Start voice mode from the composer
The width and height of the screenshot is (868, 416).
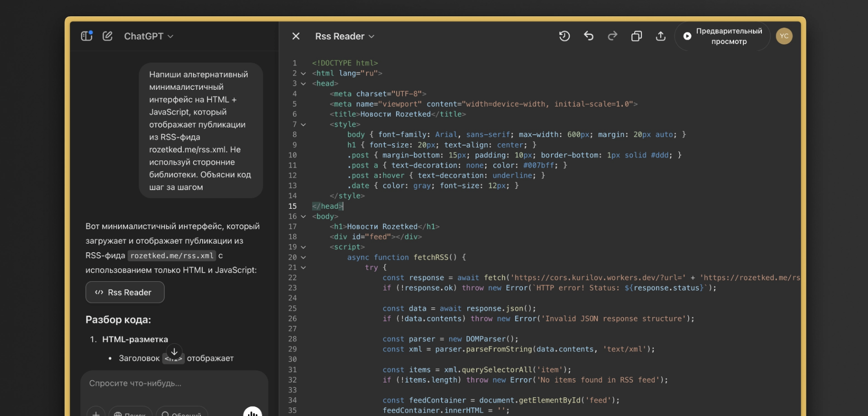pos(252,412)
